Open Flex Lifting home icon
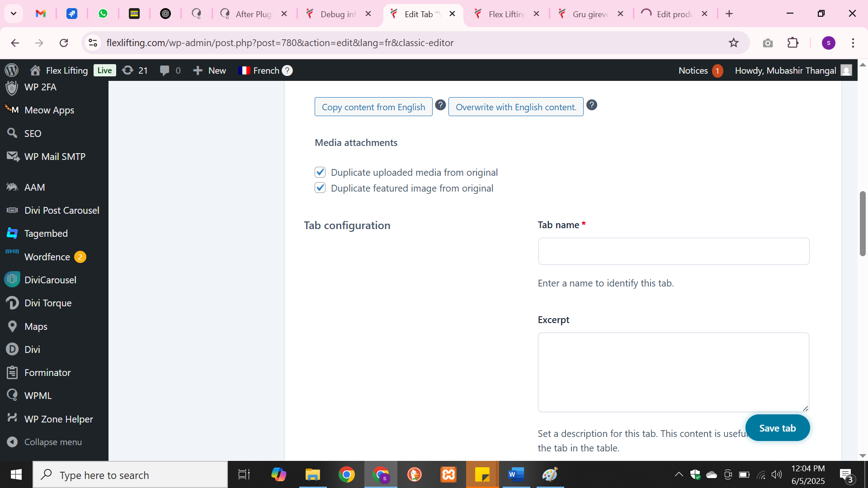Image resolution: width=868 pixels, height=488 pixels. (x=35, y=70)
